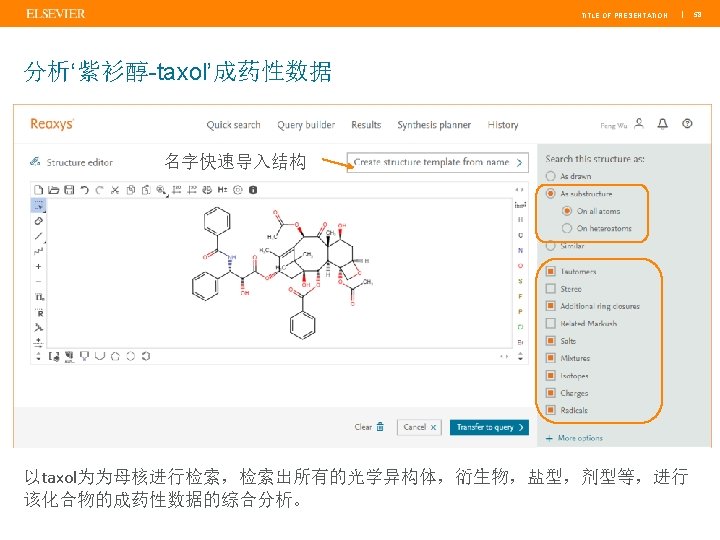
Task: Select As substructure radio option
Action: (x=551, y=193)
